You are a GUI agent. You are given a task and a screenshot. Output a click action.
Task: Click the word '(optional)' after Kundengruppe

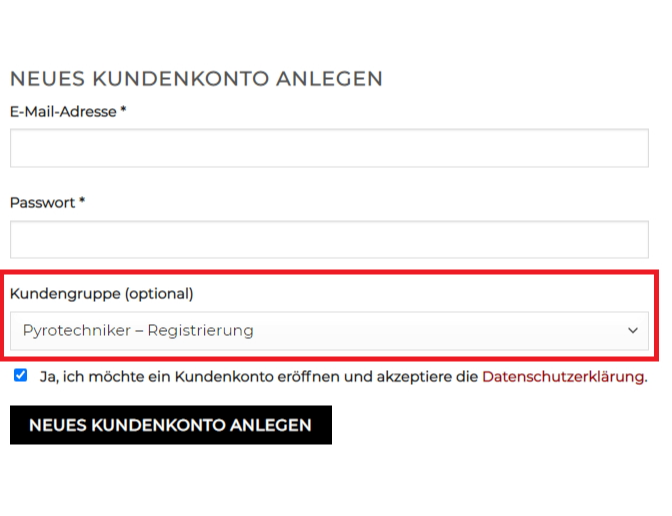[x=159, y=294]
